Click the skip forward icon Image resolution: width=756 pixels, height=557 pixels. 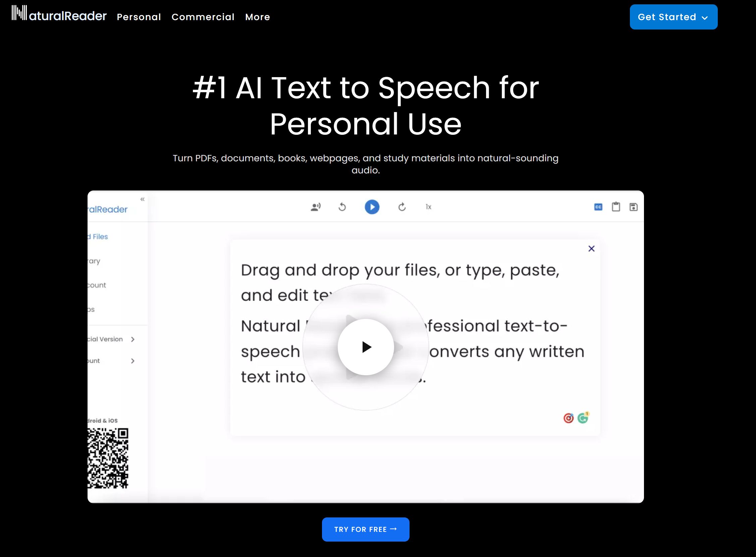coord(401,207)
